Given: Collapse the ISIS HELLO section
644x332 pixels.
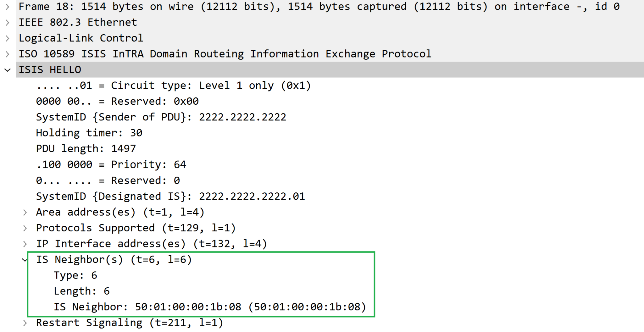Looking at the screenshot, I should [7, 69].
